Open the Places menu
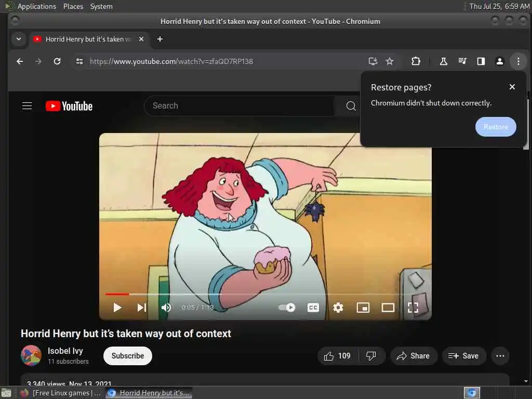532x399 pixels. (73, 6)
